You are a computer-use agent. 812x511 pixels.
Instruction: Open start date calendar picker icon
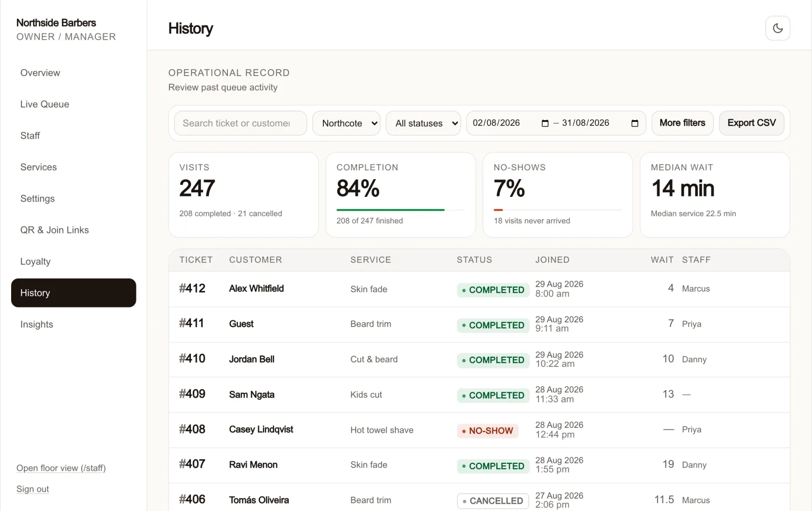[x=545, y=123]
